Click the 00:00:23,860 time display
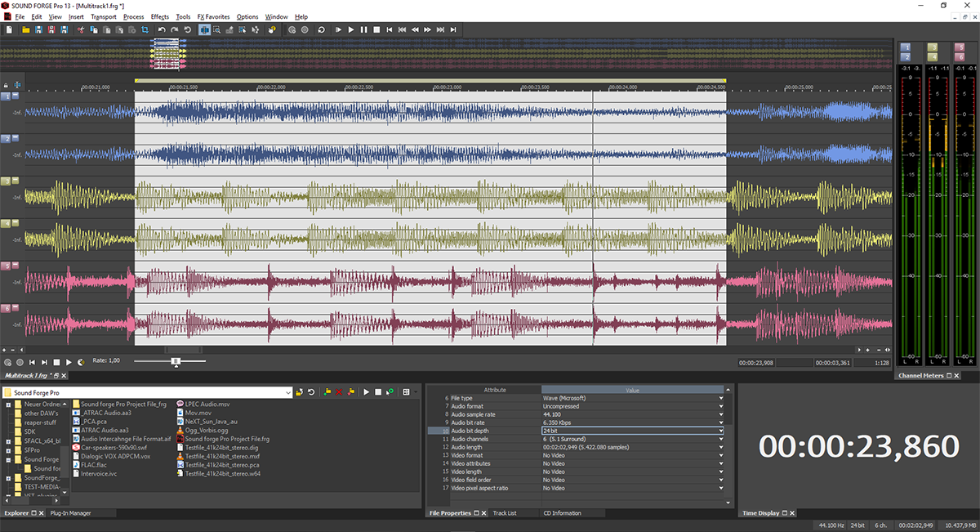The image size is (980, 532). point(858,446)
